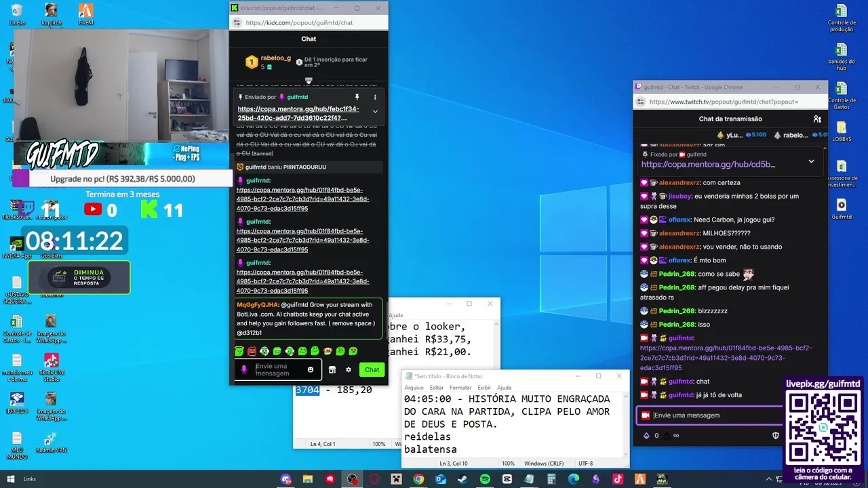Focus the Twitch chat message input
The image size is (868, 488).
click(x=709, y=415)
